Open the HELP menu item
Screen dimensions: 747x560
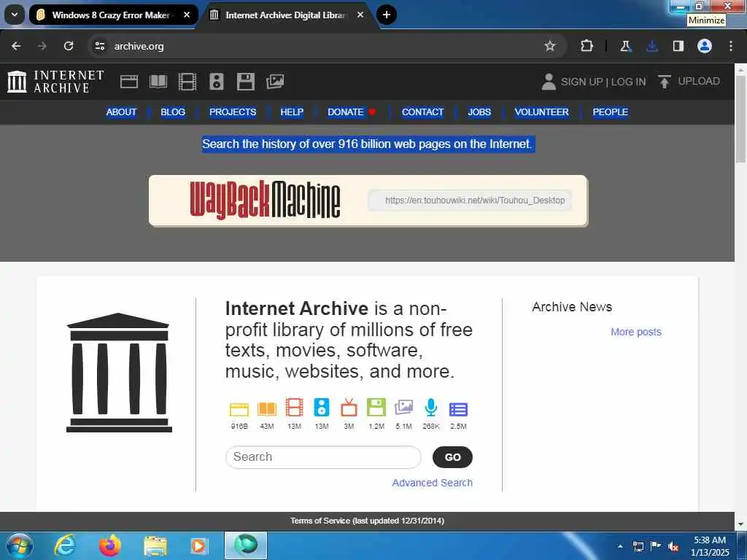click(x=292, y=112)
